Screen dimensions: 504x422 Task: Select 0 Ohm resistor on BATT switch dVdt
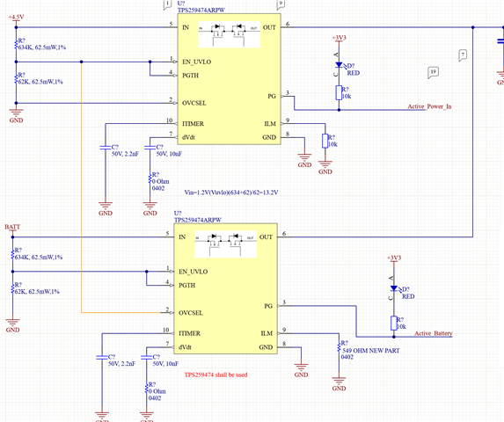pyautogui.click(x=146, y=389)
